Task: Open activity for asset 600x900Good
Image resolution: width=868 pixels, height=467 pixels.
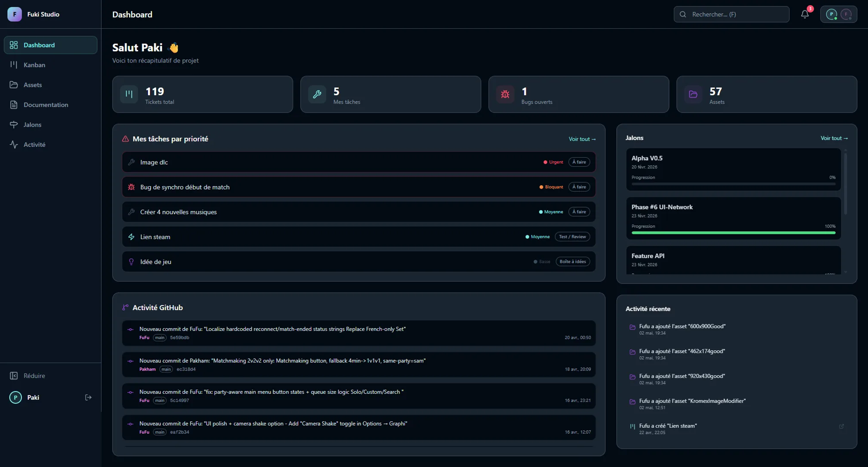Action: click(736, 329)
